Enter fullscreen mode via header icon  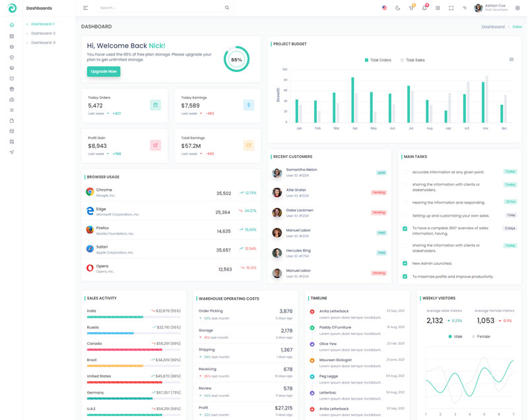coord(451,8)
